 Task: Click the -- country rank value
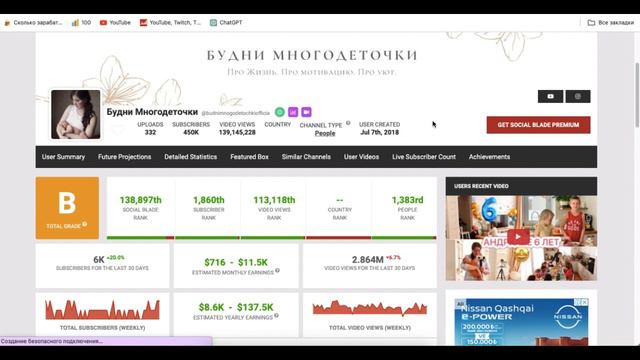point(340,200)
